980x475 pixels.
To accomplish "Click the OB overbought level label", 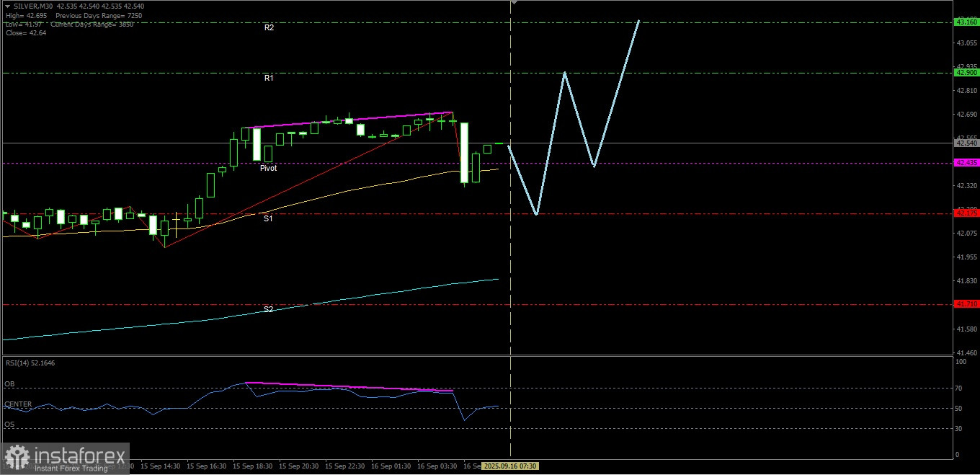I will click(x=9, y=384).
